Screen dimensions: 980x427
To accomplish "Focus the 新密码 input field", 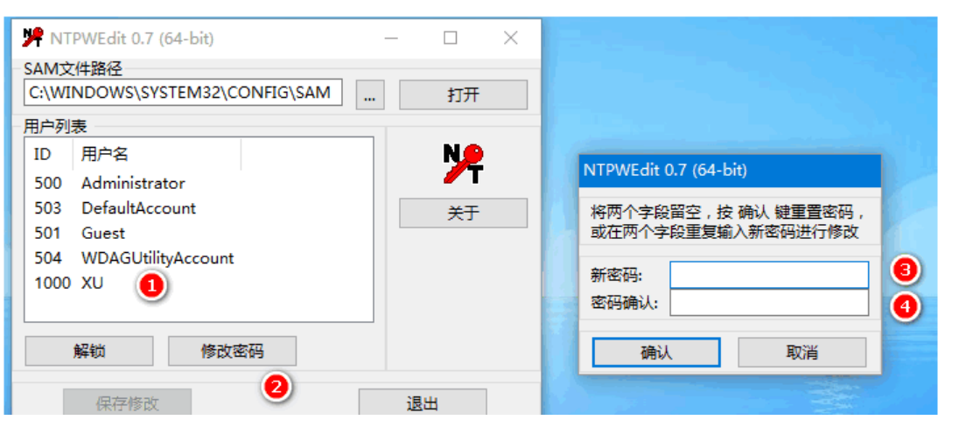I will tap(769, 275).
